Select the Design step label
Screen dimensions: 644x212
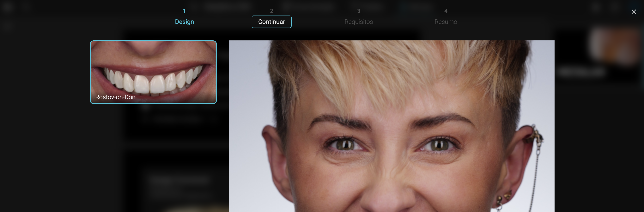click(184, 22)
